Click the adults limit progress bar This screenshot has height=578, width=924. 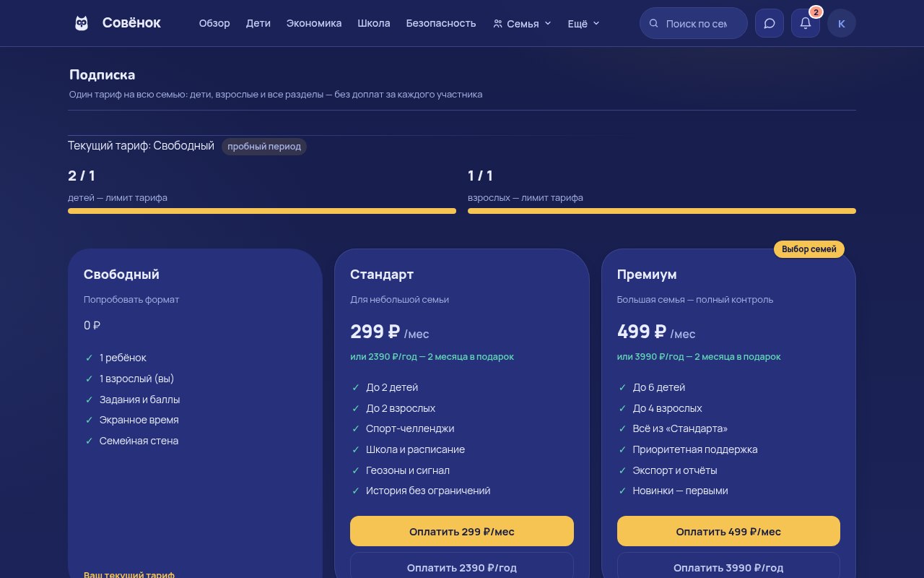point(662,211)
